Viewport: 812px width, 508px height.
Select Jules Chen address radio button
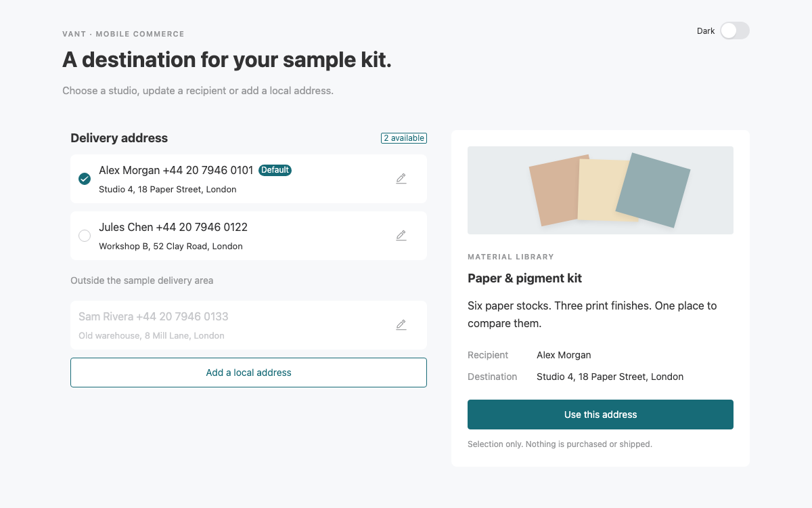pyautogui.click(x=85, y=236)
